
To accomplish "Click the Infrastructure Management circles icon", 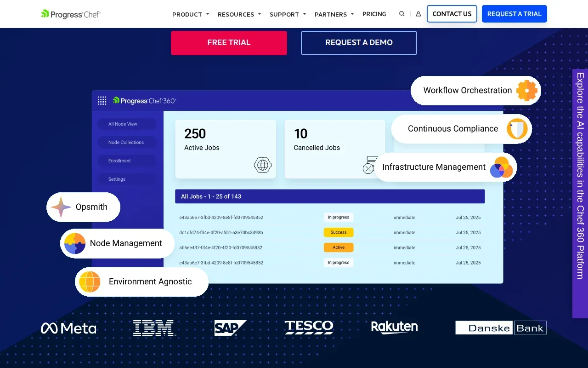I will coord(501,167).
